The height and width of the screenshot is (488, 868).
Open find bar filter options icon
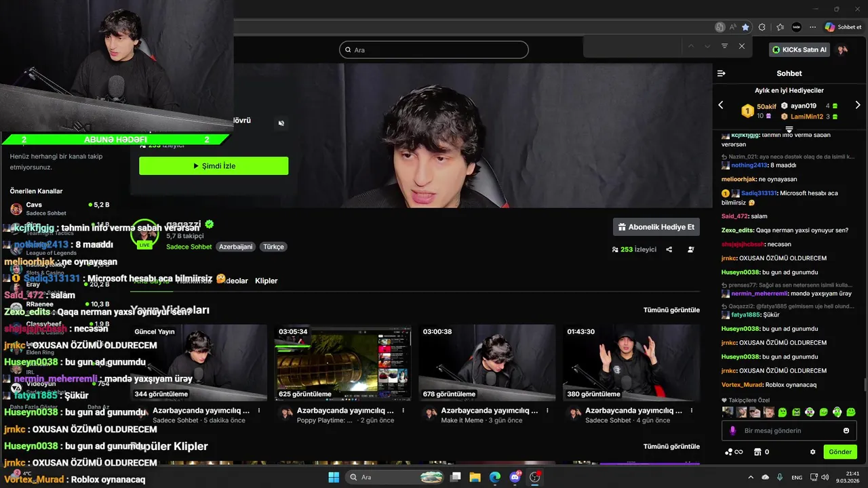click(x=724, y=46)
